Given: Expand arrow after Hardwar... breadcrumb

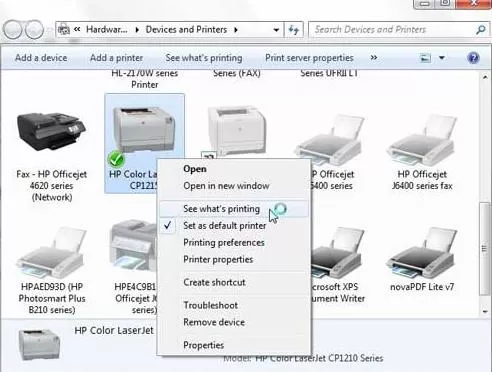Looking at the screenshot, I should [x=137, y=30].
